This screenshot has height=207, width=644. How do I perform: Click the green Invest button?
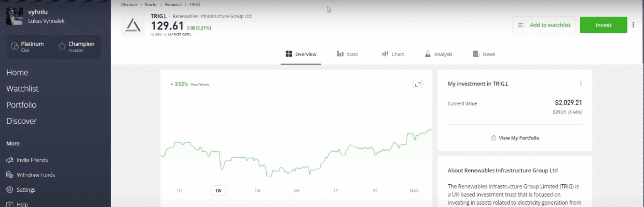click(x=603, y=25)
